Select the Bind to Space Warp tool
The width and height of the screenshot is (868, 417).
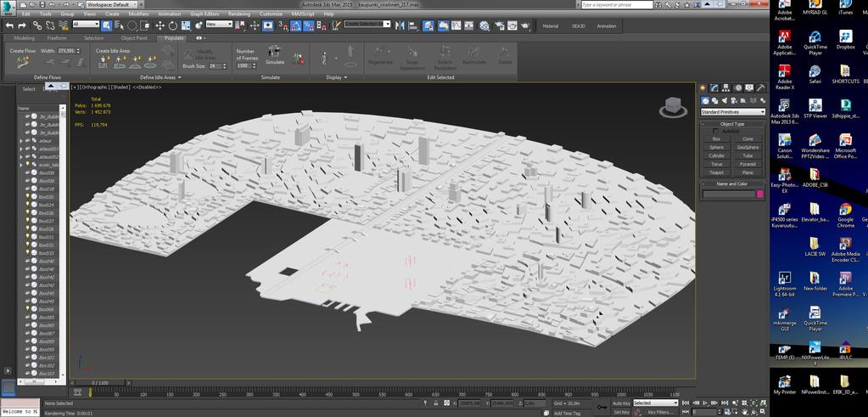[x=63, y=25]
